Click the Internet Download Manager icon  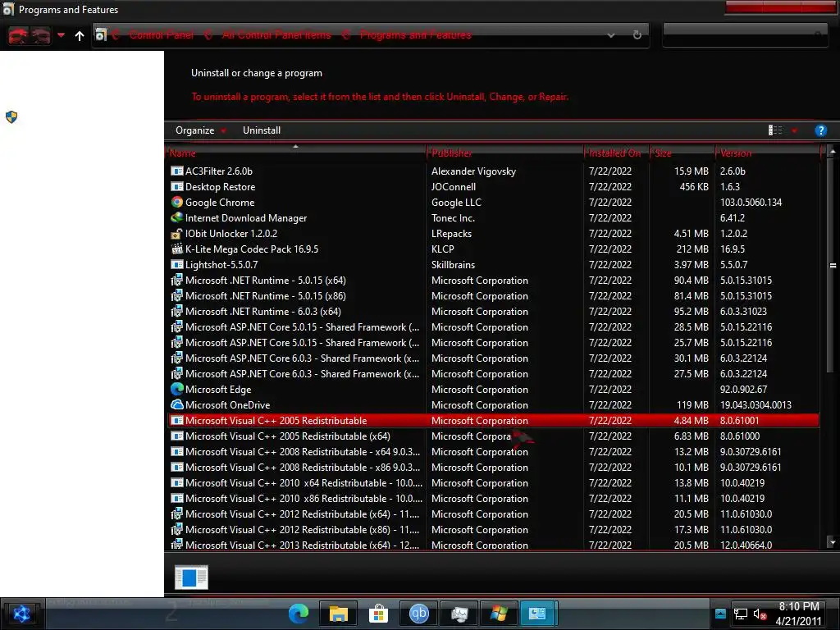[x=177, y=217]
